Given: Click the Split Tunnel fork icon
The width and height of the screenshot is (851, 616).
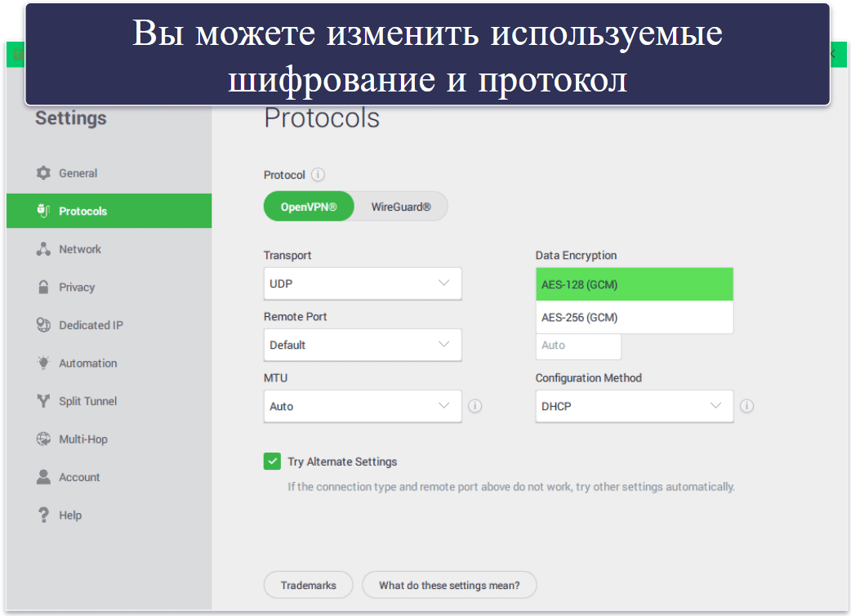Looking at the screenshot, I should click(43, 401).
